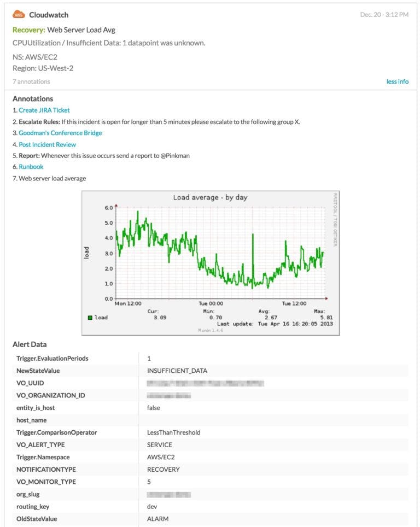Select the INSUFFICIENT_DATA state value
Viewport: 420px width, 527px height.
177,371
